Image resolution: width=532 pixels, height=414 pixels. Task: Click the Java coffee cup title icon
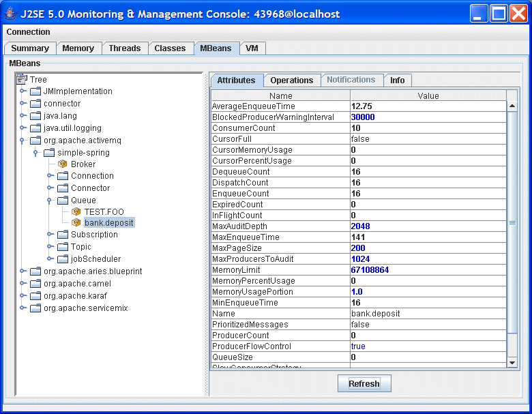(10, 14)
